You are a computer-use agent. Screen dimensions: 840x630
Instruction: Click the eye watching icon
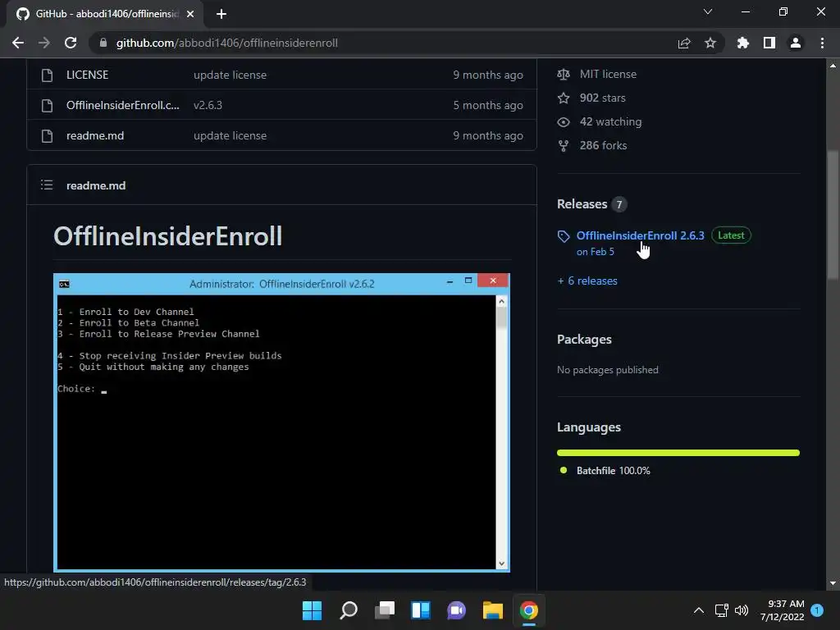coord(563,122)
